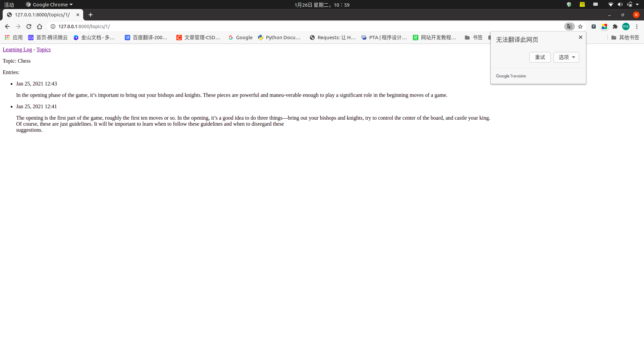
Task: Open the extensions puzzle-piece icon
Action: coord(615,26)
